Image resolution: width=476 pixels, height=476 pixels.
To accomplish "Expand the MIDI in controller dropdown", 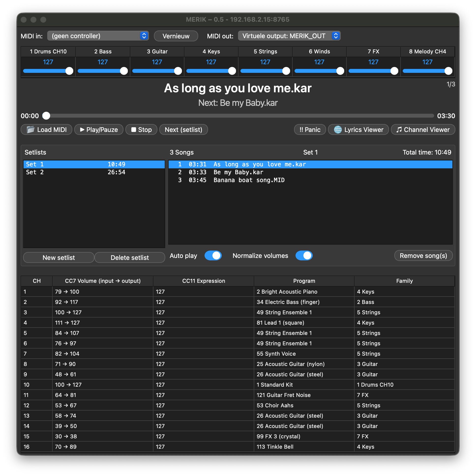I will 98,36.
